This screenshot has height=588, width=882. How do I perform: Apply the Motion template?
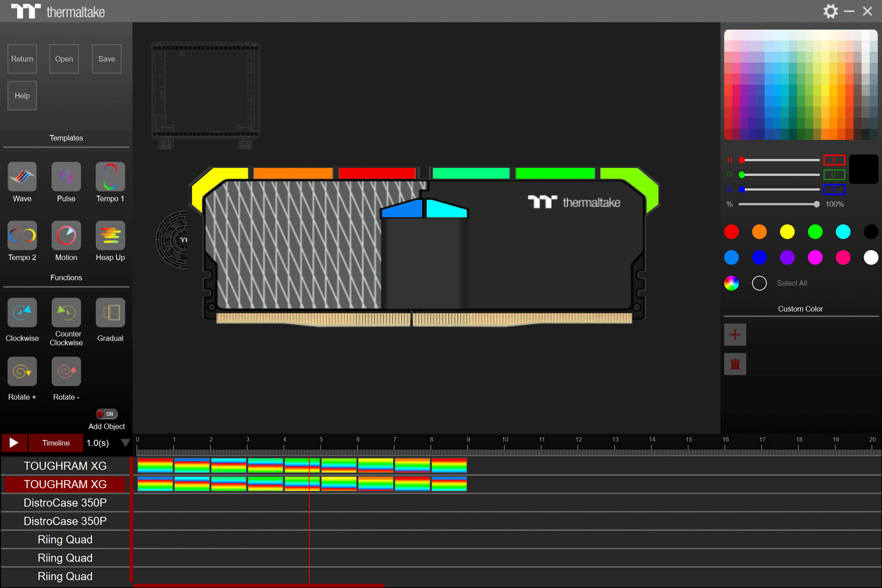point(66,236)
